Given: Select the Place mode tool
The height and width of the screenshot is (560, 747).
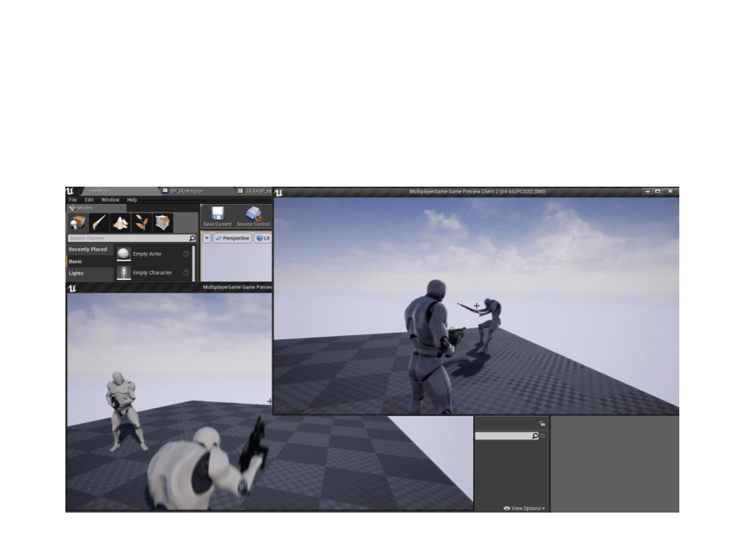Looking at the screenshot, I should point(78,221).
